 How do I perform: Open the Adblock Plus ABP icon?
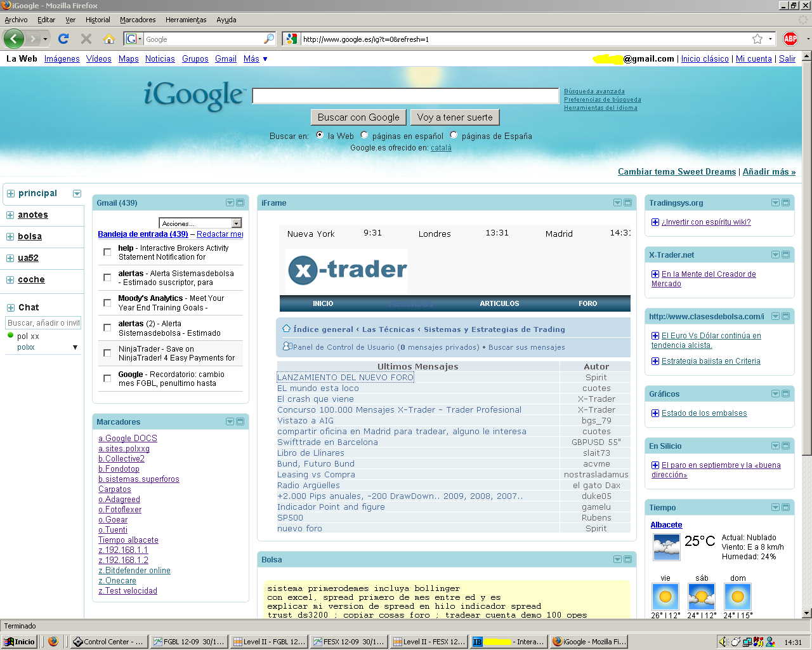790,39
